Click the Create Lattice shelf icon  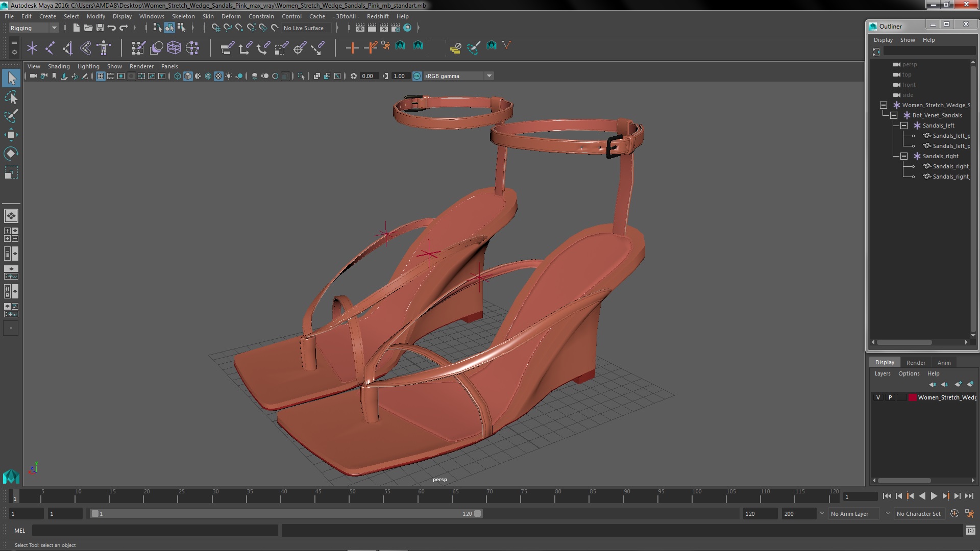[174, 48]
